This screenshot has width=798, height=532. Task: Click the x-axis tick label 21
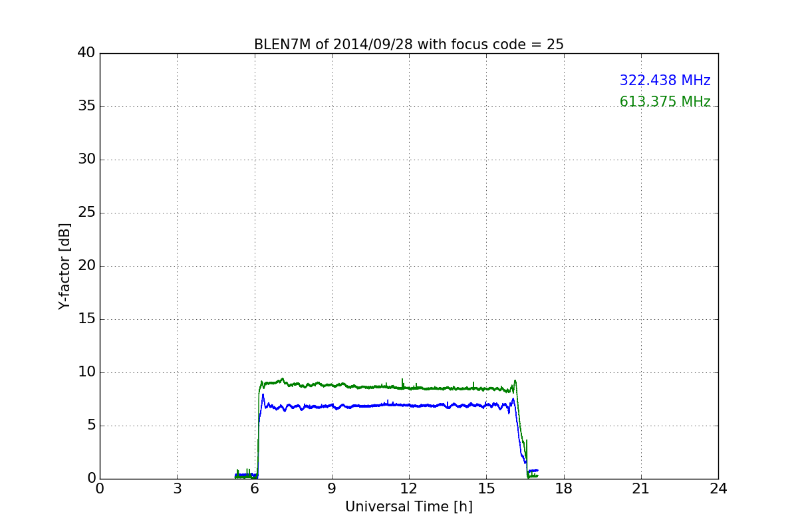point(641,489)
